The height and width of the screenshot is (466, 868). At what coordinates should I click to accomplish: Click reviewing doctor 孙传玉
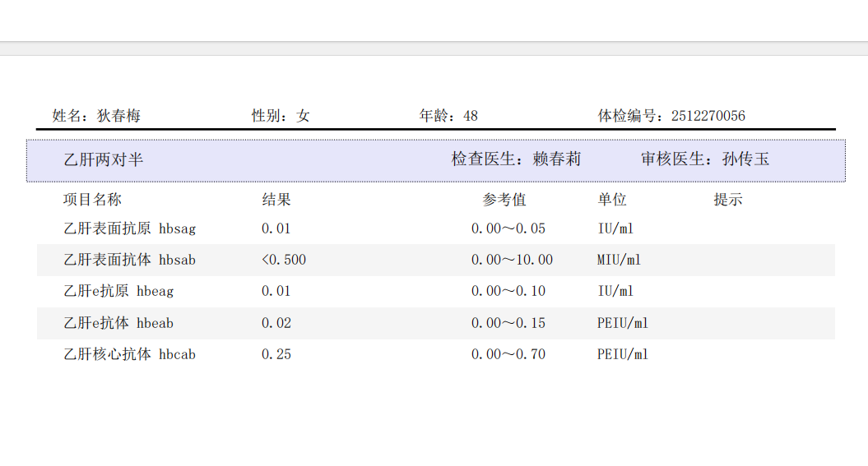coord(745,159)
